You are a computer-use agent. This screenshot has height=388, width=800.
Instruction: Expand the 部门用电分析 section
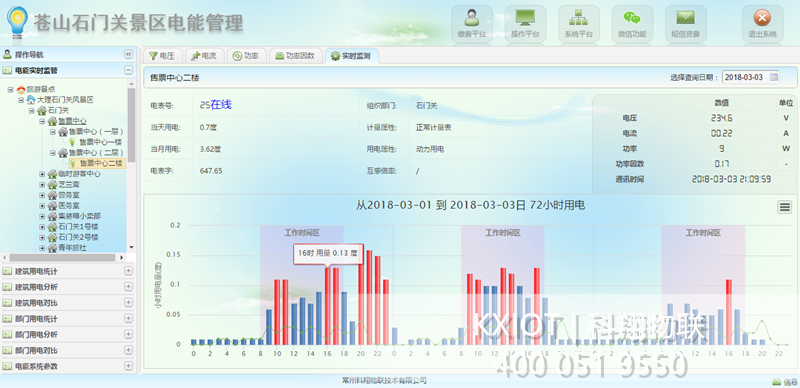[x=128, y=334]
